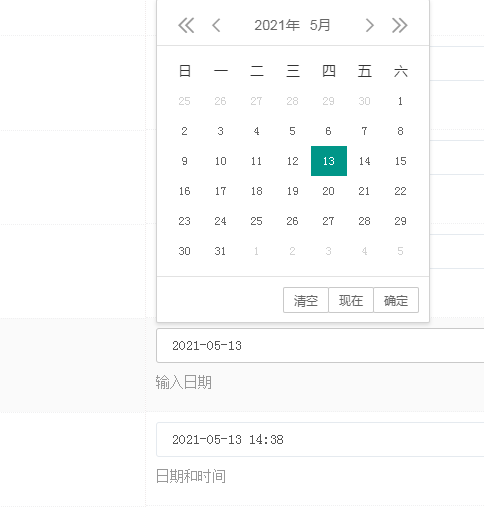Select date 22 on Saturday column
The width and height of the screenshot is (484, 507).
pyautogui.click(x=400, y=191)
